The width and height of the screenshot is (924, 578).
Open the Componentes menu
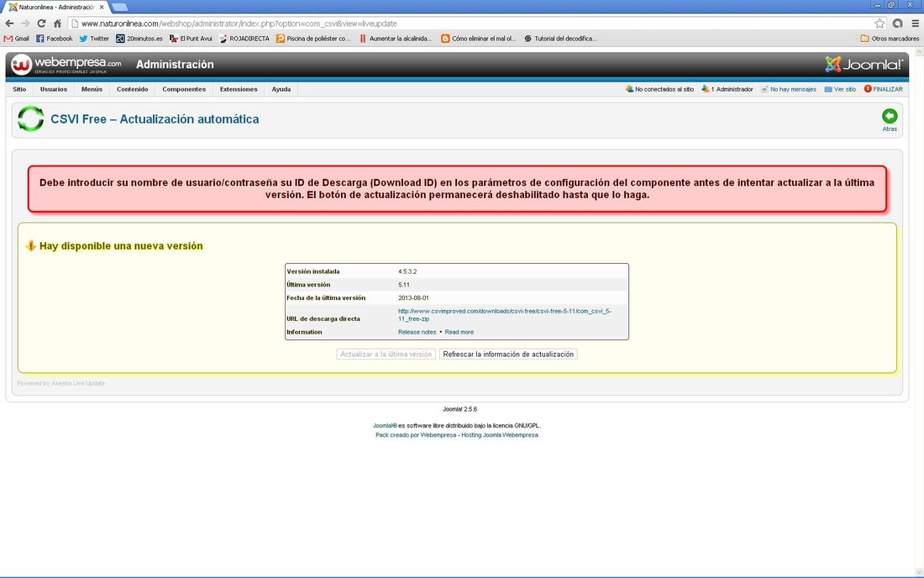coord(184,89)
